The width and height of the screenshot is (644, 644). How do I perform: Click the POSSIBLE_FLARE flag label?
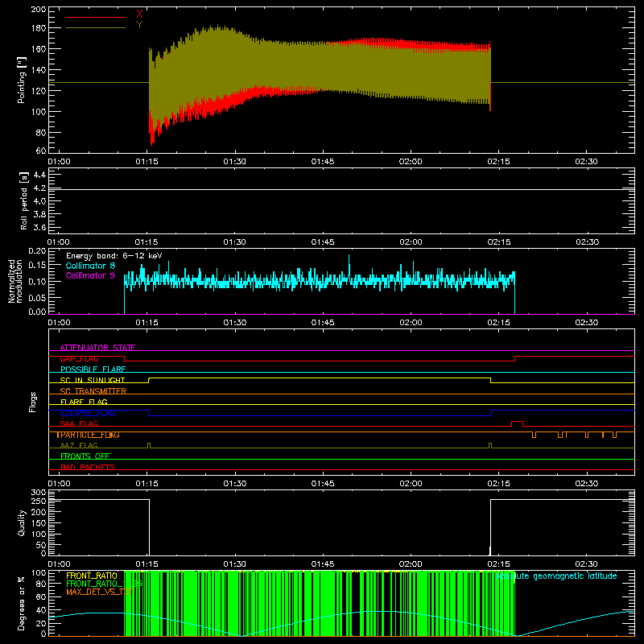click(93, 369)
